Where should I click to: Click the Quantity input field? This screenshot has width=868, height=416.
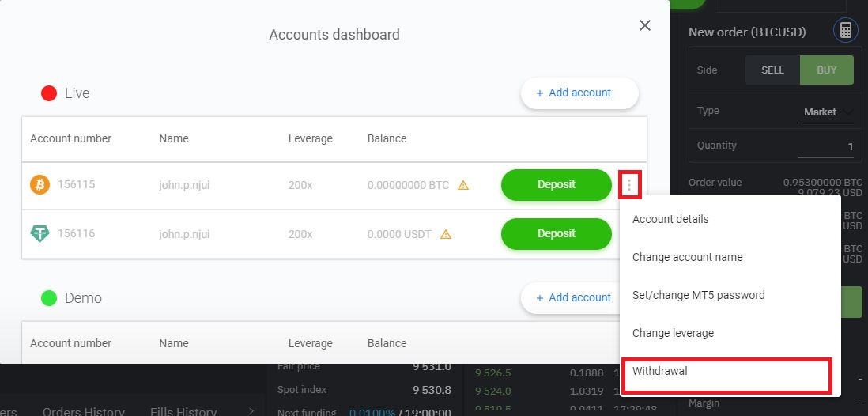[825, 146]
